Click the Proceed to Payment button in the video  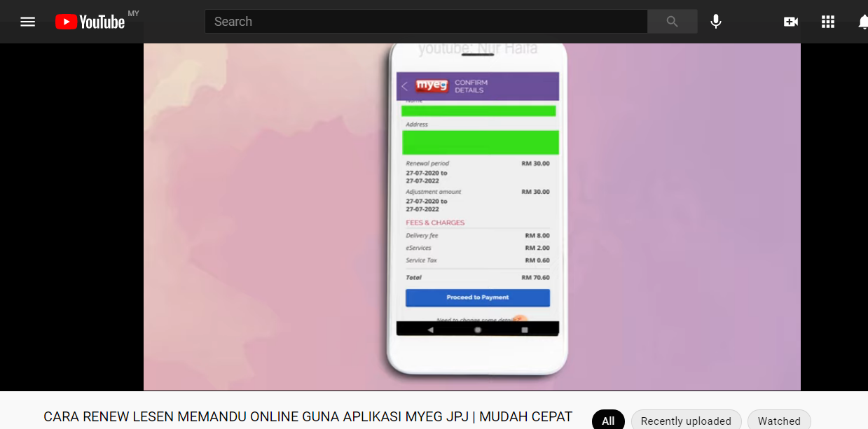(478, 297)
